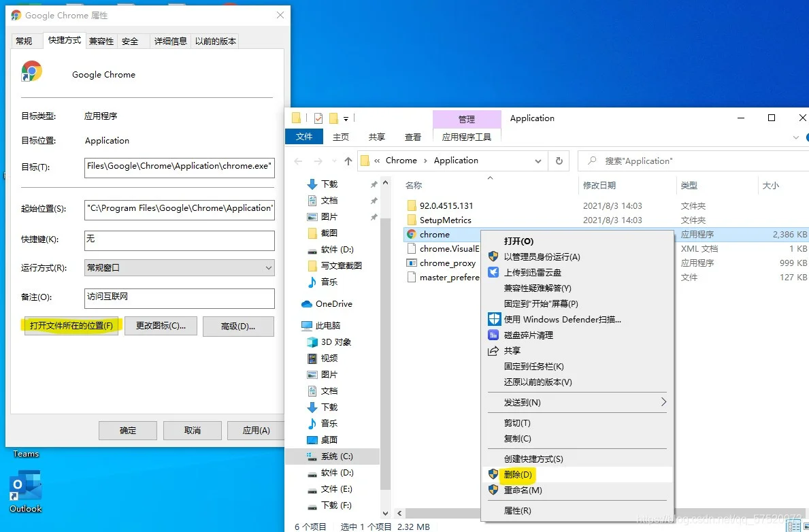
Task: Open the Outlook desktop shortcut icon
Action: pyautogui.click(x=25, y=486)
